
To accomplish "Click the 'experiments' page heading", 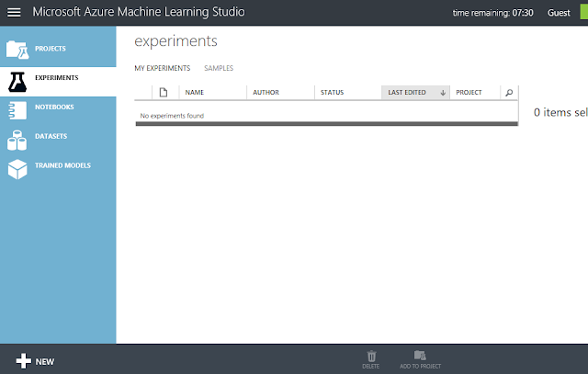I will coord(175,41).
